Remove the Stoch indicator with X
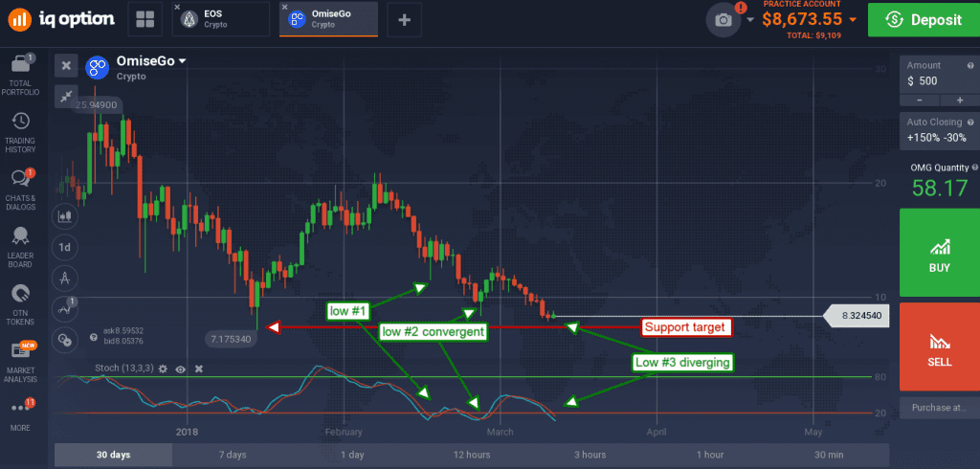 (x=199, y=368)
